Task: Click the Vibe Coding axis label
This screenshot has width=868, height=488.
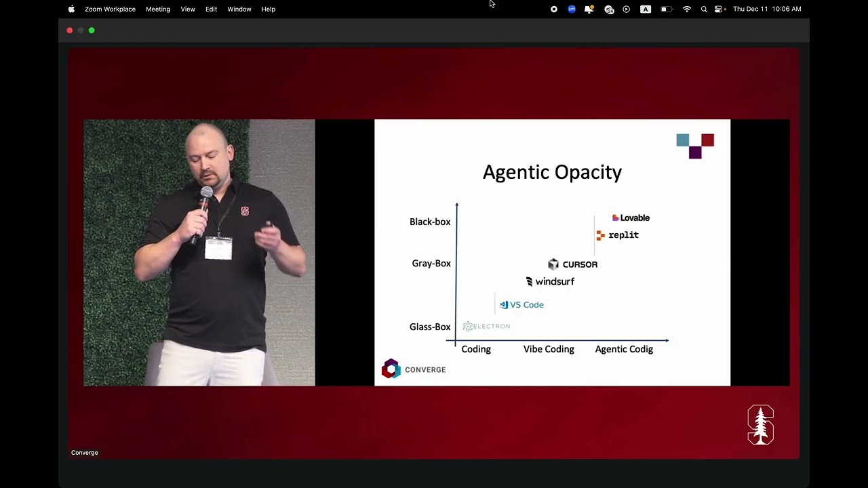Action: click(x=549, y=349)
